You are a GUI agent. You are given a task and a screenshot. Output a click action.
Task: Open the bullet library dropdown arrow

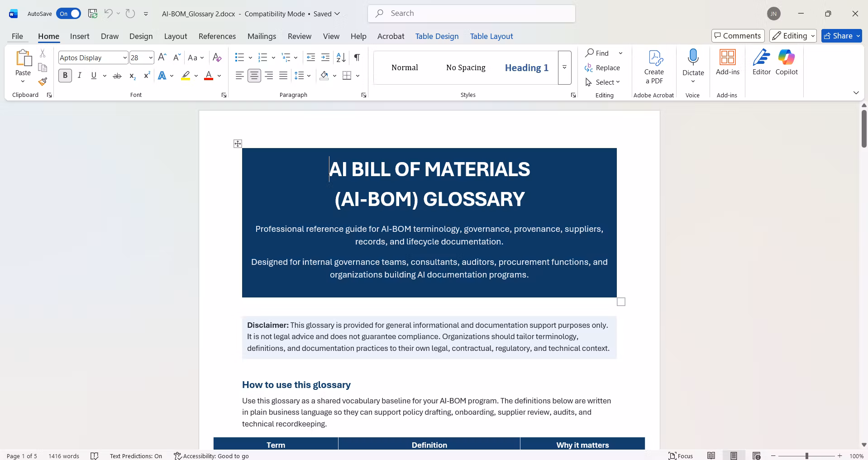[250, 57]
